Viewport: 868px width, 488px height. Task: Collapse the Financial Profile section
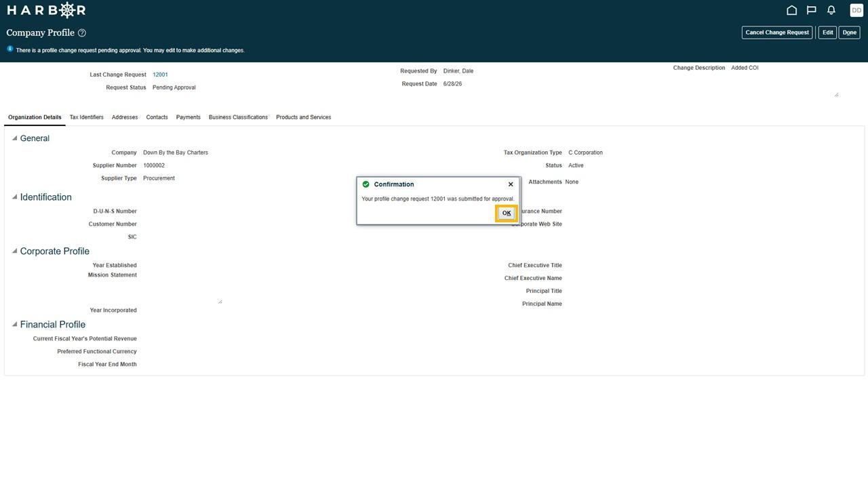[14, 324]
